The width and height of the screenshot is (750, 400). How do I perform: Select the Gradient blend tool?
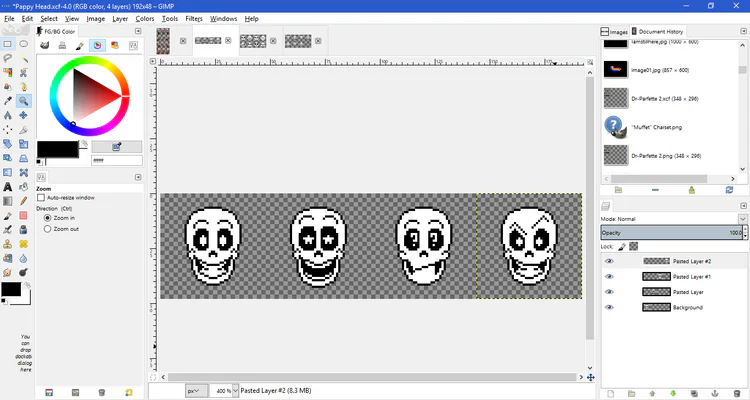pyautogui.click(x=8, y=201)
